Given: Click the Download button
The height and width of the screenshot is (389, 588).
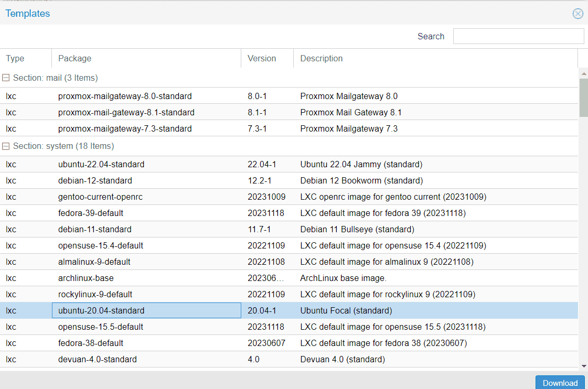Looking at the screenshot, I should (x=560, y=383).
